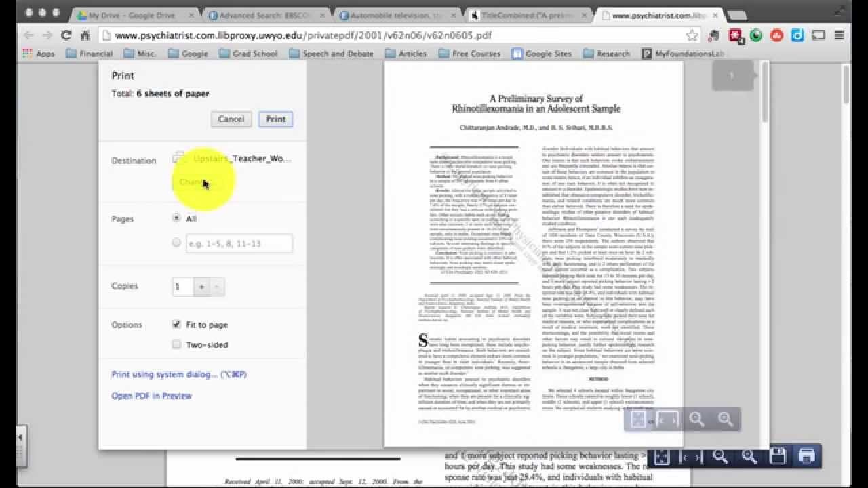Open the Research bookmarks folder
The image size is (868, 488).
tap(606, 54)
